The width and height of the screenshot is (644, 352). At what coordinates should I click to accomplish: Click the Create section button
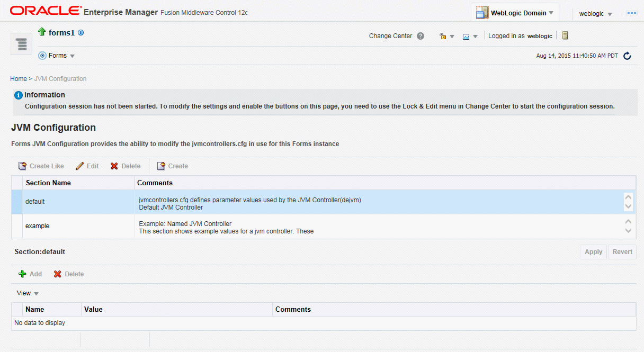[x=173, y=166]
